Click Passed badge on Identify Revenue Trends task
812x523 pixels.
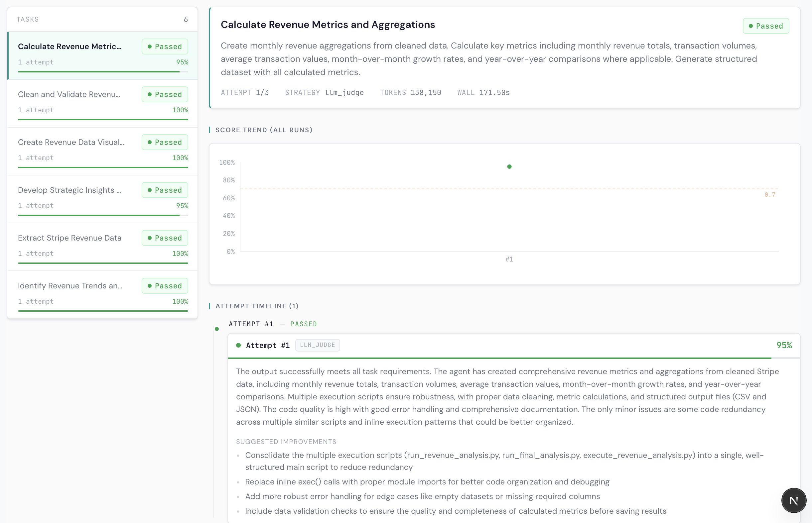165,286
